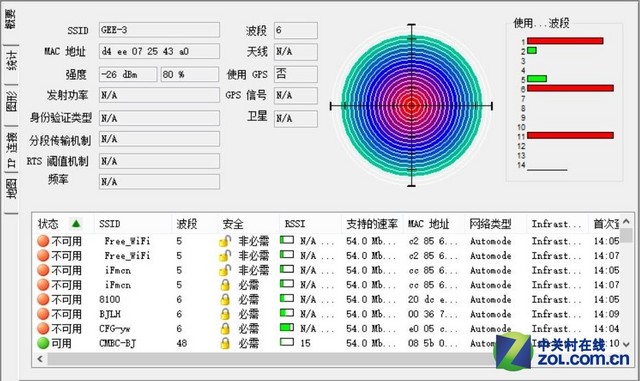Click closed padlock icon in the 8100 row
Image resolution: width=640 pixels, height=381 pixels.
(x=225, y=300)
